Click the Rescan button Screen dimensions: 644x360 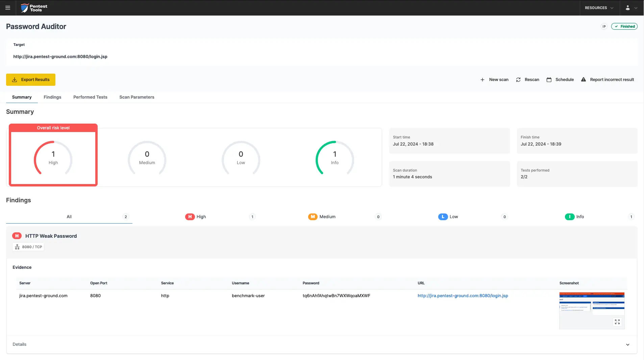[x=527, y=80]
